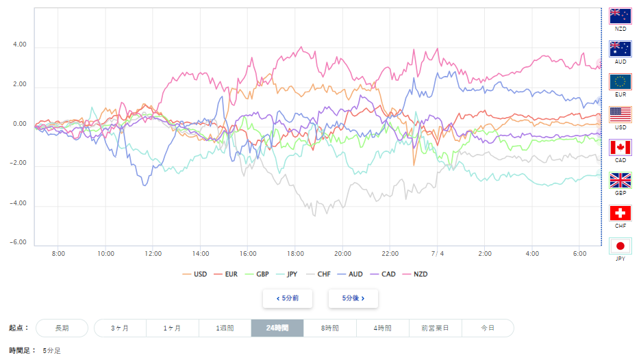Go back with 5分前 button
Viewport: 641px width, 364px height.
point(288,298)
